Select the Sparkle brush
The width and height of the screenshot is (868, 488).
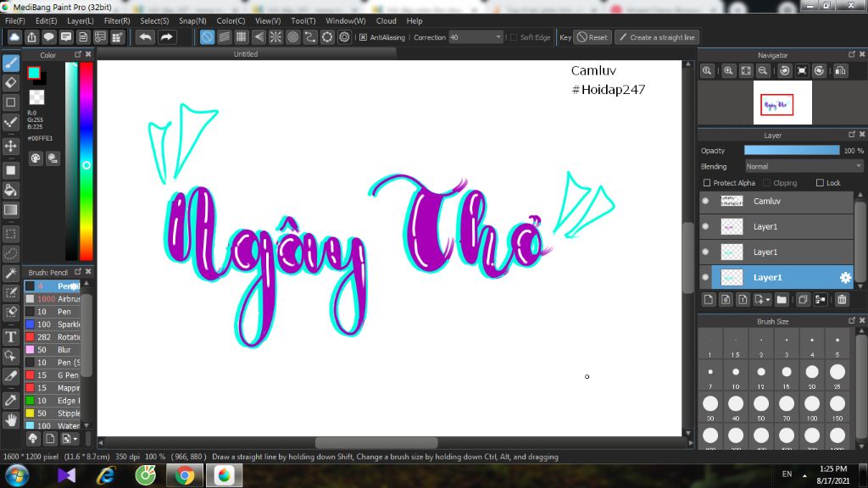[x=53, y=324]
